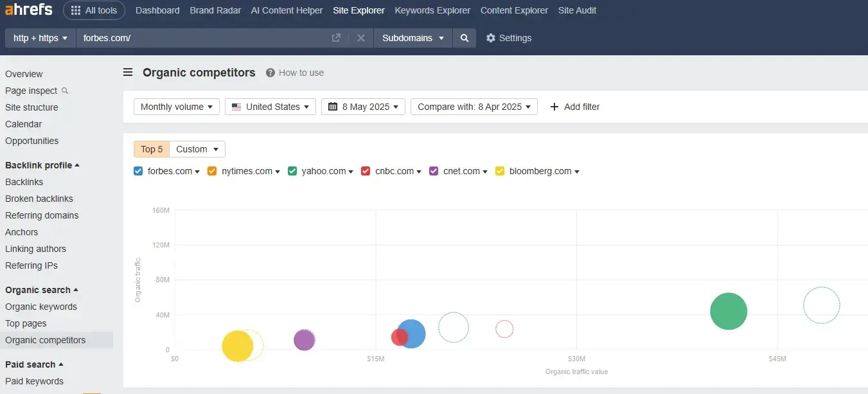Uncheck the forbes.com checkbox
868x394 pixels.
coord(138,171)
